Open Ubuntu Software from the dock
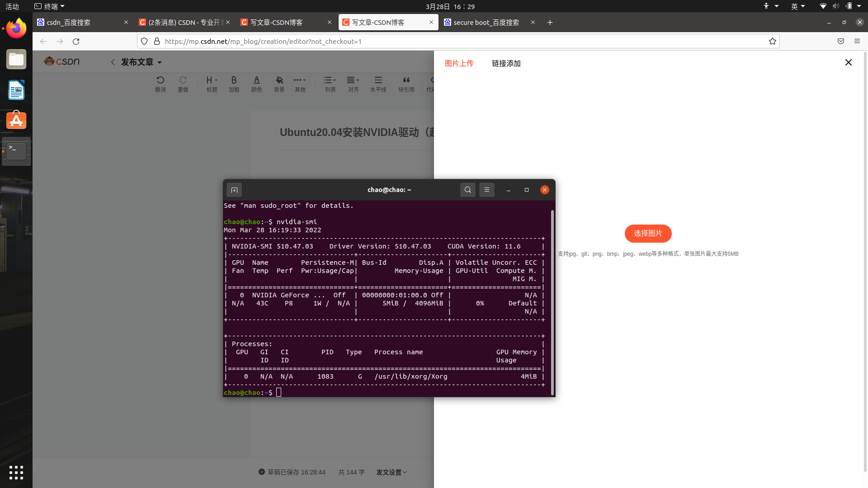 (16, 120)
